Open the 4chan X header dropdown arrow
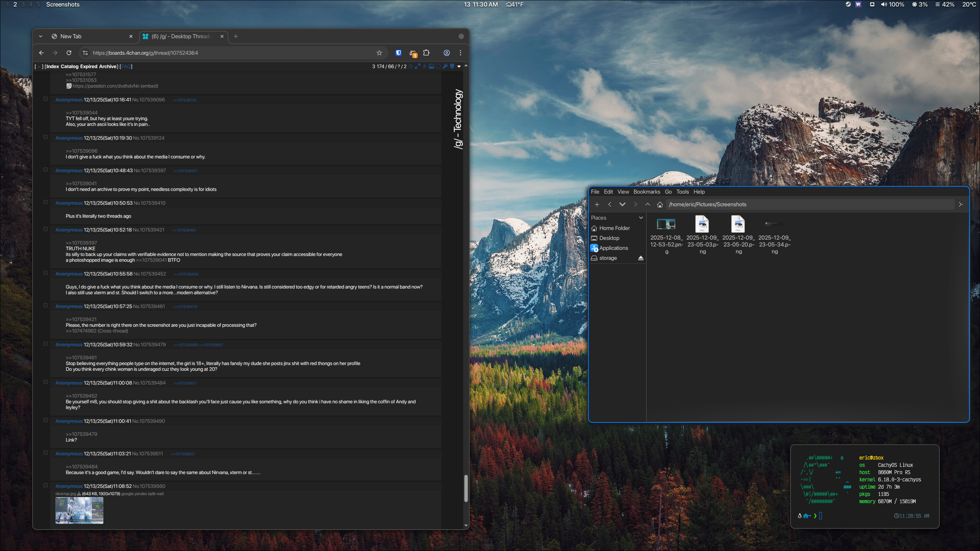Image resolution: width=980 pixels, height=551 pixels. coord(459,66)
